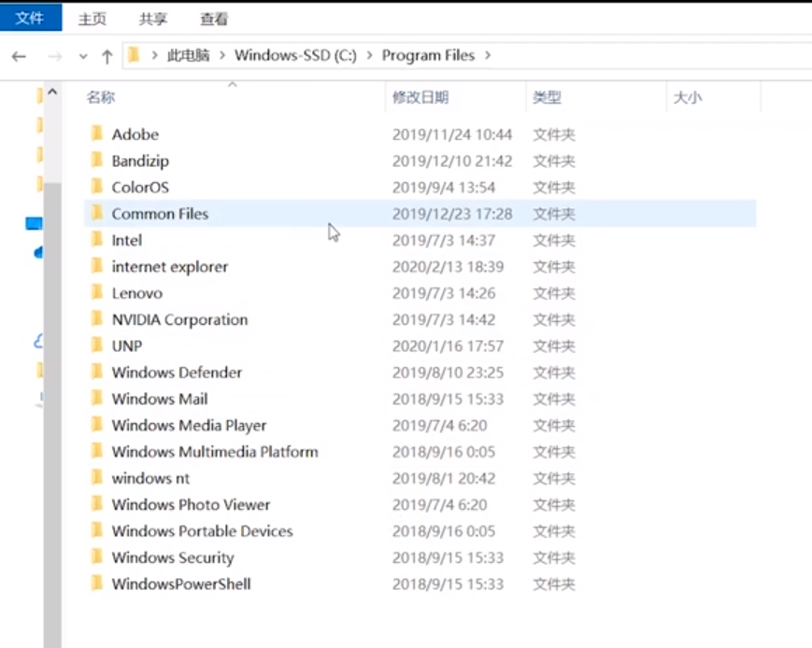Image resolution: width=812 pixels, height=648 pixels.
Task: Sort by 名称 column header
Action: (x=101, y=97)
